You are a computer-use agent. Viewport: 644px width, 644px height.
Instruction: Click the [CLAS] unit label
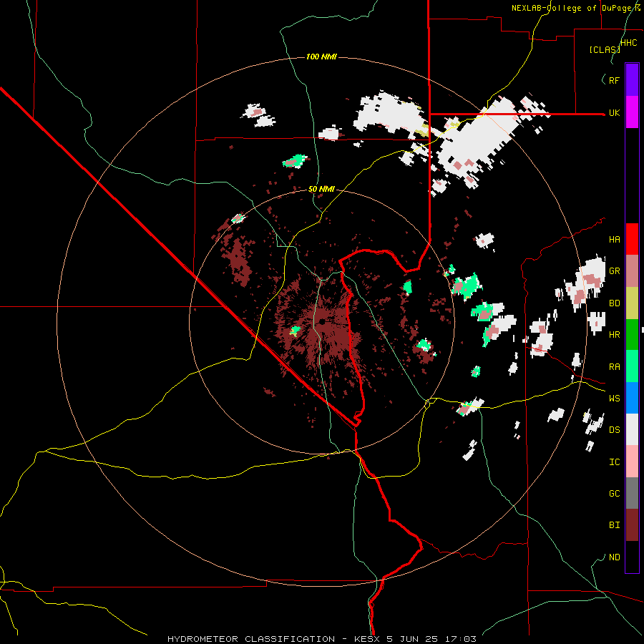pyautogui.click(x=605, y=49)
